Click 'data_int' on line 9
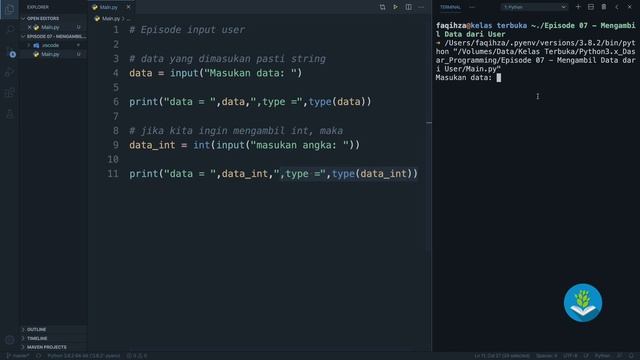This screenshot has height=360, width=640. pos(152,145)
